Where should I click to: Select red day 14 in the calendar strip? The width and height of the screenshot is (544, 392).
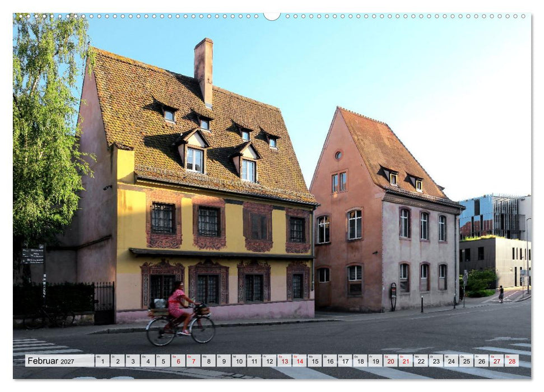tap(300, 361)
